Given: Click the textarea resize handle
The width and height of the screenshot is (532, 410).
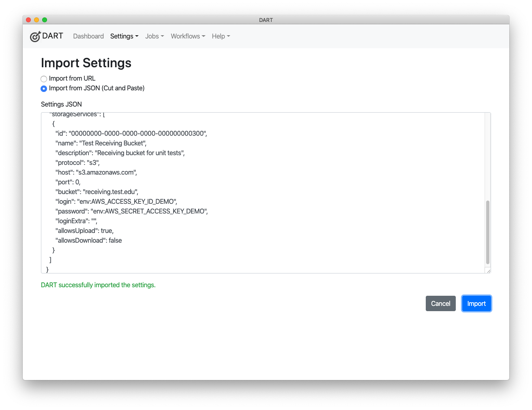Looking at the screenshot, I should tap(488, 269).
